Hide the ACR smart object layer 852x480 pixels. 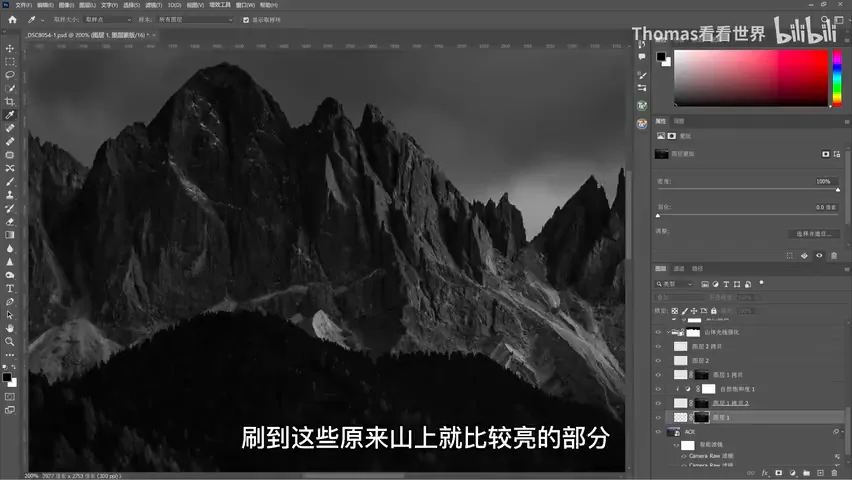tap(658, 432)
